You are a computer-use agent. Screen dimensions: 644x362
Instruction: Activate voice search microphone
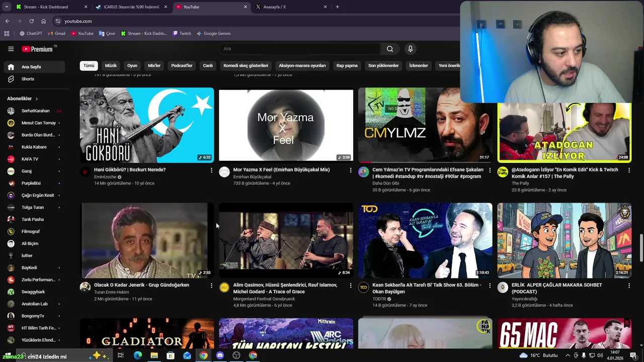click(x=411, y=49)
